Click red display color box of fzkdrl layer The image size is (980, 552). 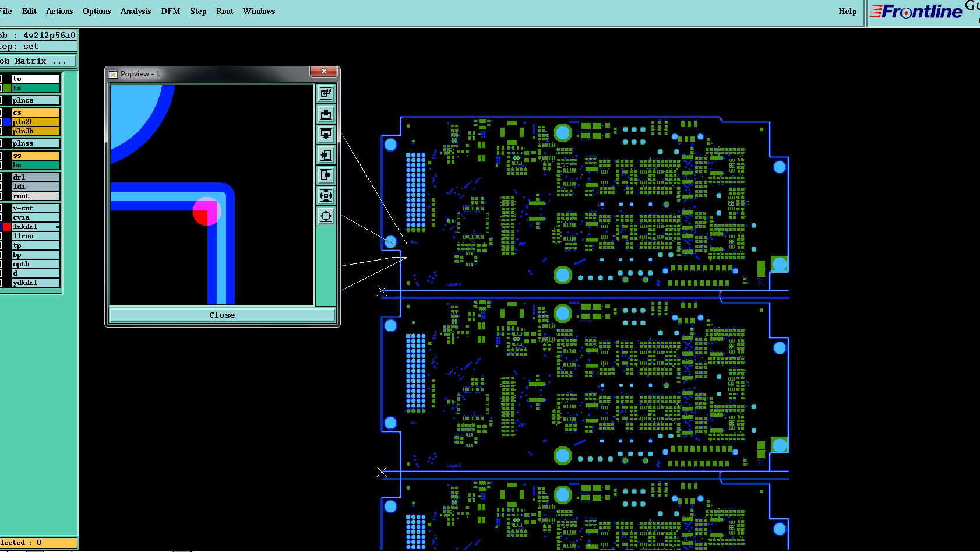[7, 227]
